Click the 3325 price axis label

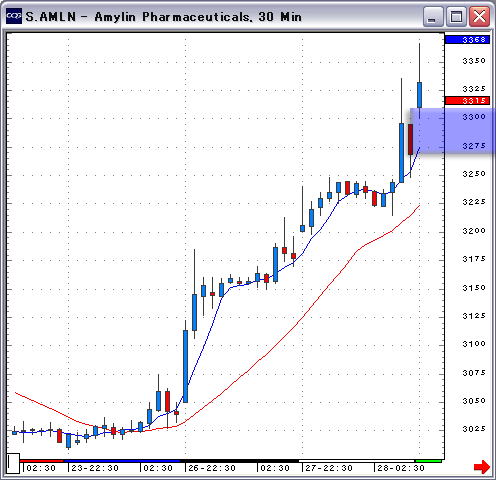[x=474, y=89]
